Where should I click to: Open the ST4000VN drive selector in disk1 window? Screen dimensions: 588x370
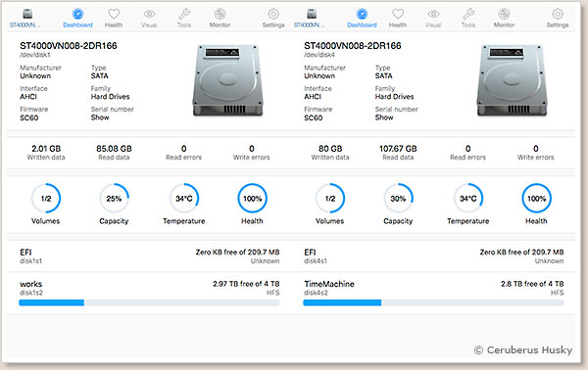[x=24, y=19]
